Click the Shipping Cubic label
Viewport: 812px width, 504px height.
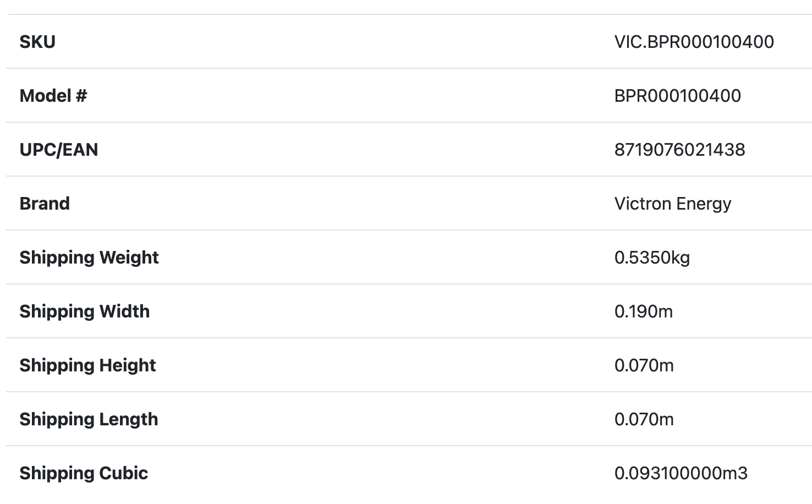pos(84,473)
